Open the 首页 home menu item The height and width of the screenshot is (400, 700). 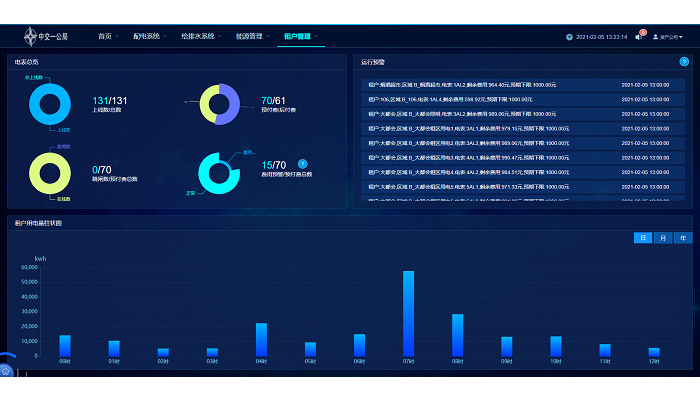(106, 37)
